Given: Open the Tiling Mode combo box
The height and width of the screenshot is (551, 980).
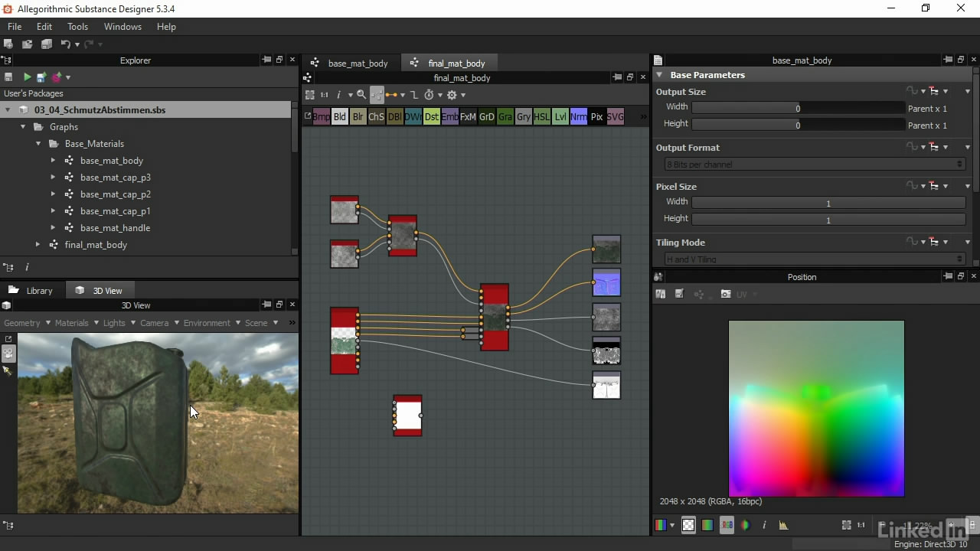Looking at the screenshot, I should coord(815,259).
